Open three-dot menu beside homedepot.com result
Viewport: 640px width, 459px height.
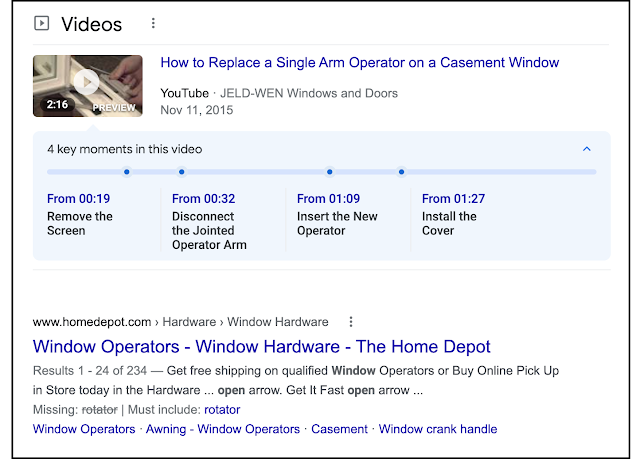(351, 322)
